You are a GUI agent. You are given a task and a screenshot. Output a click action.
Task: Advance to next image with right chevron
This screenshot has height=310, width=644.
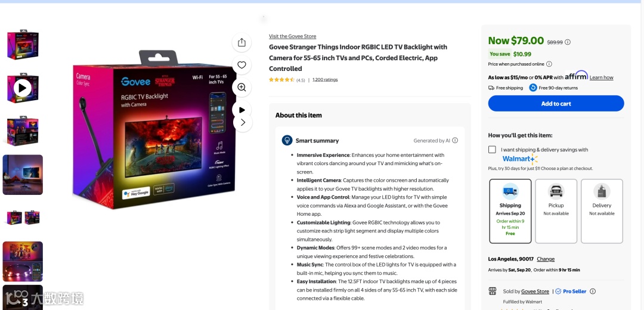pos(243,122)
